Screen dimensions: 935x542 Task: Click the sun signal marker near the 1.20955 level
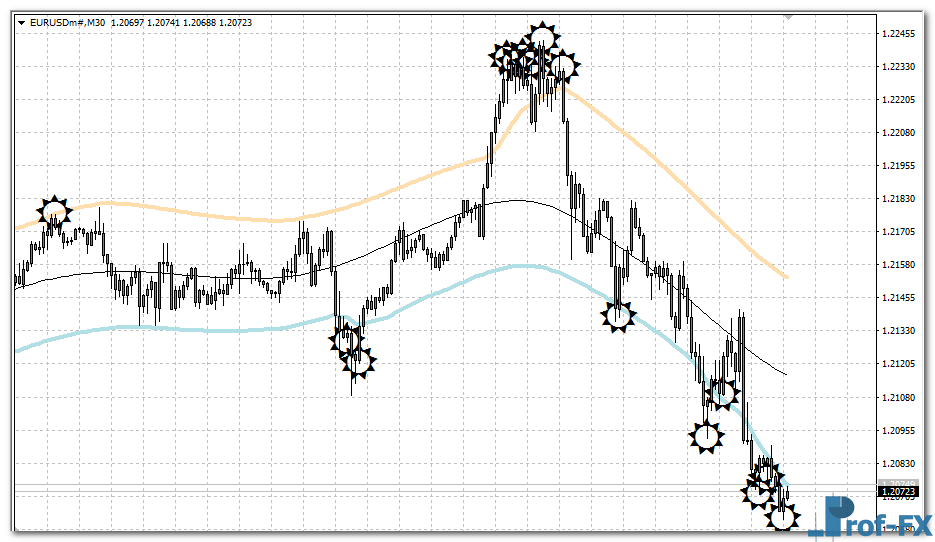point(706,436)
